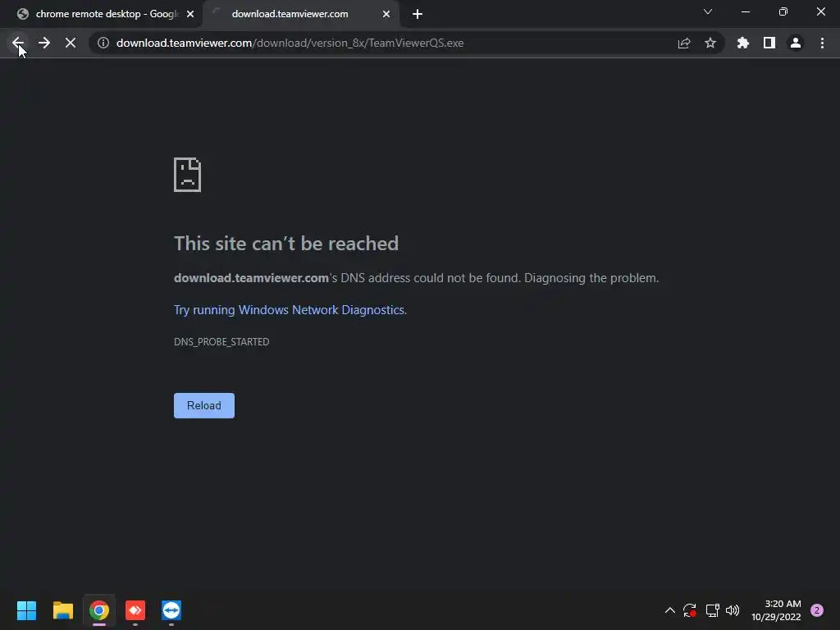840x630 pixels.
Task: Click the This site can't be reached heading
Action: (286, 244)
